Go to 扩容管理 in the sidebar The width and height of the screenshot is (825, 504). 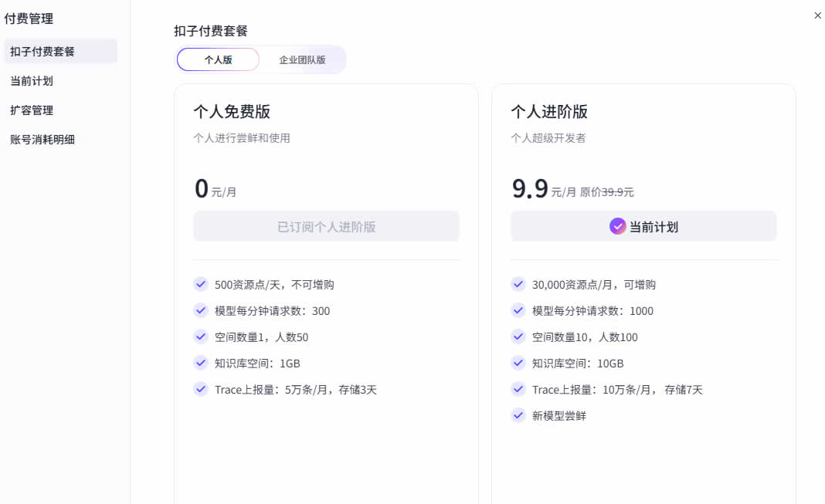32,110
